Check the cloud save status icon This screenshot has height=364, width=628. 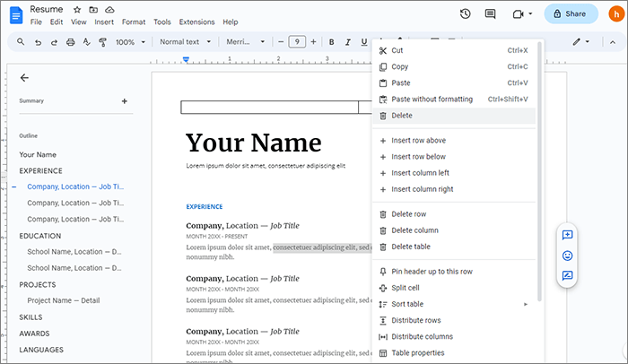(x=109, y=9)
